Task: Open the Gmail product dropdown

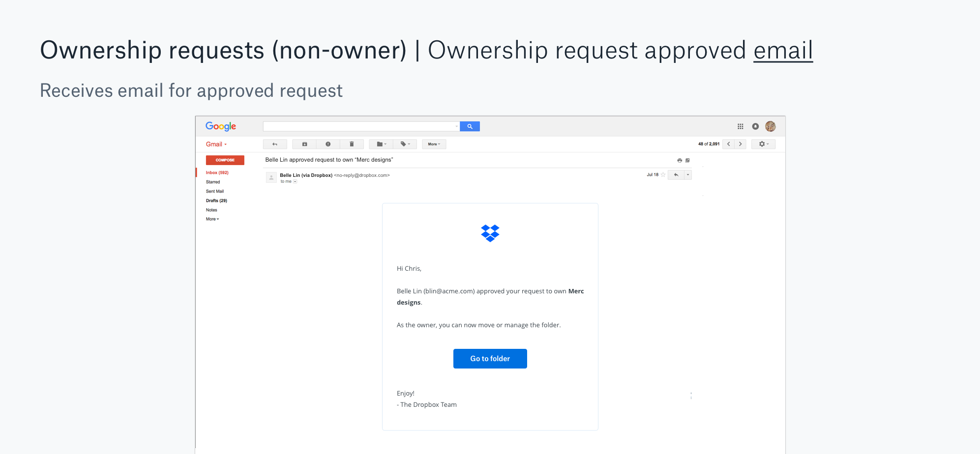Action: [x=216, y=144]
